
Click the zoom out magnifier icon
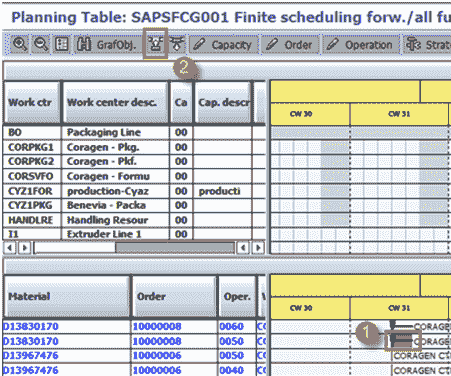(41, 44)
